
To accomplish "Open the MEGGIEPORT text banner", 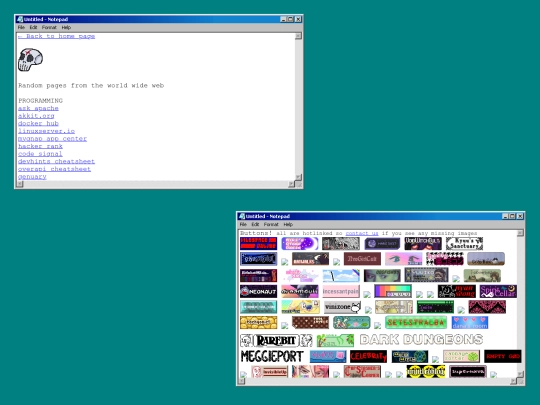I will pyautogui.click(x=272, y=356).
